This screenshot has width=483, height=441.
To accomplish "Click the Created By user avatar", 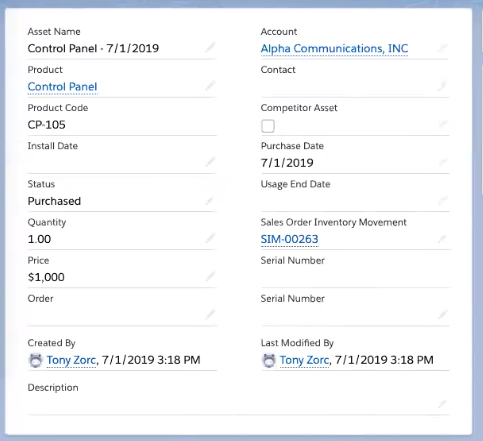I will coord(36,360).
